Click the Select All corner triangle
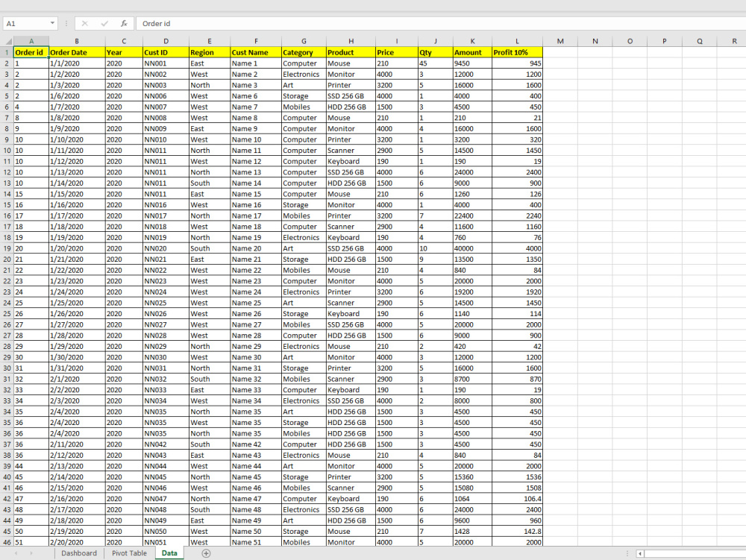 click(8, 41)
